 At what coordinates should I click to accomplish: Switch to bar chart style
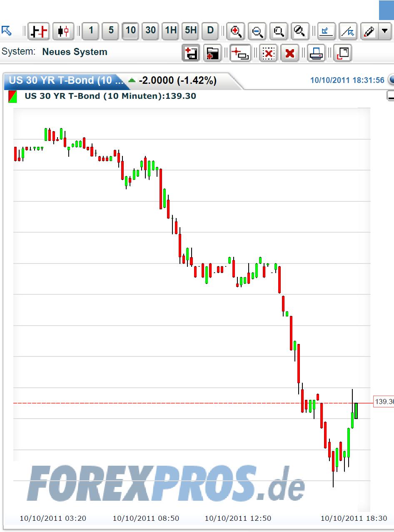pyautogui.click(x=39, y=31)
